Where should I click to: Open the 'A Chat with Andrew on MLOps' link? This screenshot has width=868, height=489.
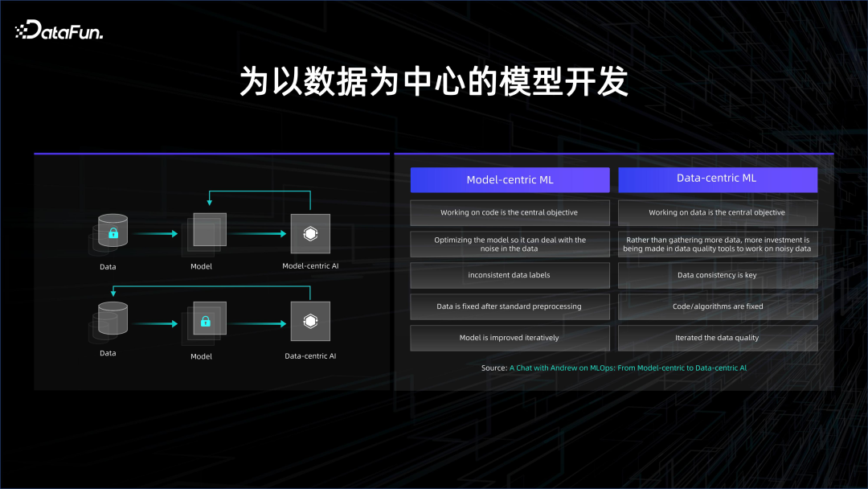tap(628, 368)
